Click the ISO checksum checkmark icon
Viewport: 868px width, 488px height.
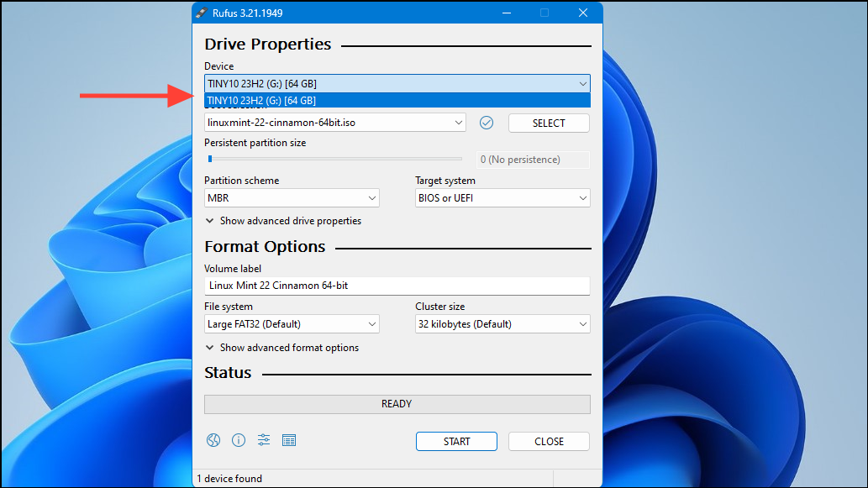tap(486, 123)
